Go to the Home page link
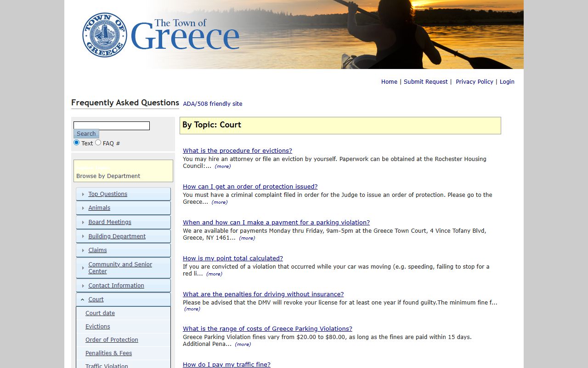Screen dimensions: 588x368 click(x=389, y=82)
